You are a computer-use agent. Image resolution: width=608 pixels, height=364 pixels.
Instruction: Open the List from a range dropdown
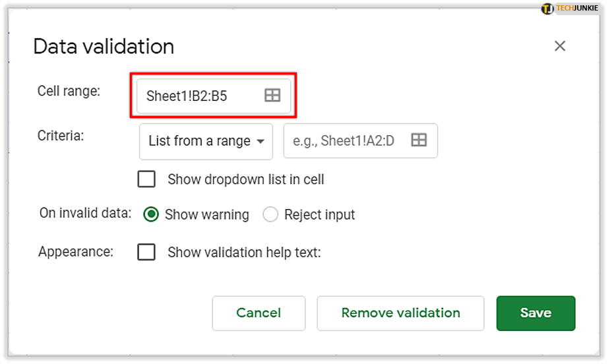[x=206, y=141]
